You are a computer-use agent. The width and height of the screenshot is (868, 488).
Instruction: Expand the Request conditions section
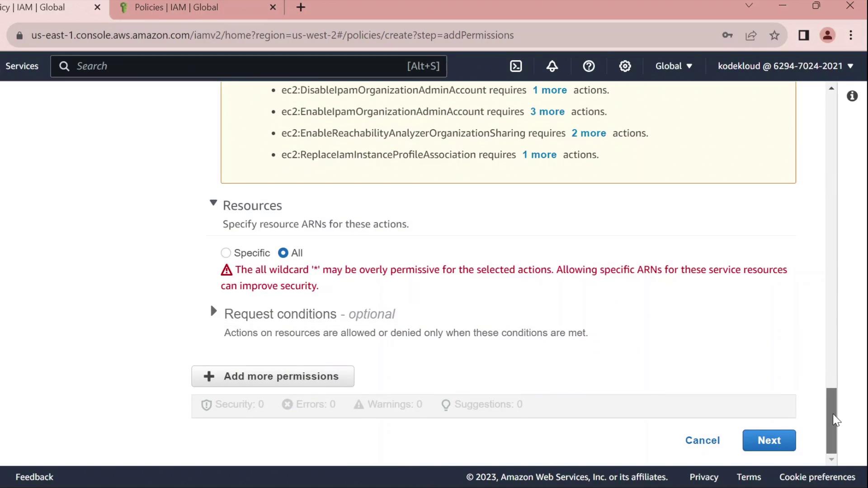click(213, 311)
